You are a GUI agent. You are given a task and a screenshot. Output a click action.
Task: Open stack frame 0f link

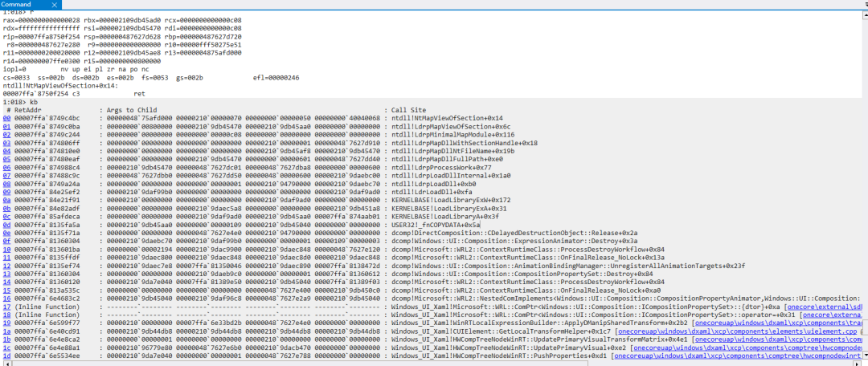point(6,241)
